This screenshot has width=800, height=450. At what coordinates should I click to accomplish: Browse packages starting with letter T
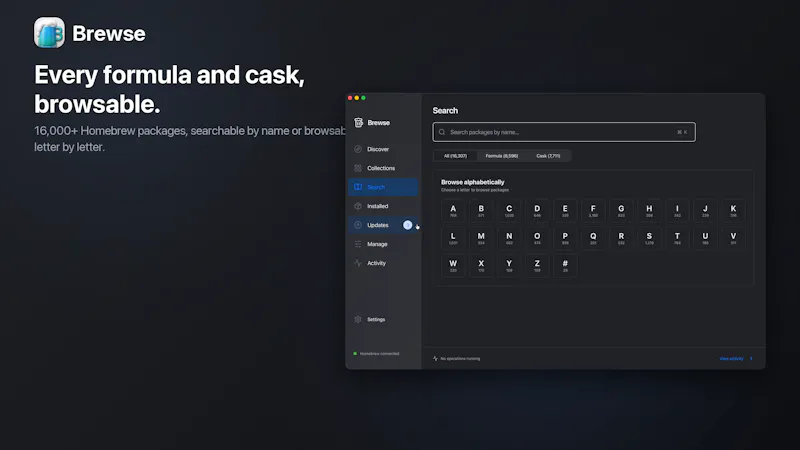pyautogui.click(x=677, y=238)
